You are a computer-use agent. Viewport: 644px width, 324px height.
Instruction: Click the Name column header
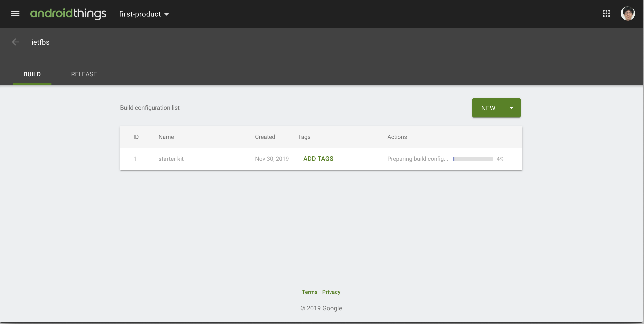[x=166, y=137]
